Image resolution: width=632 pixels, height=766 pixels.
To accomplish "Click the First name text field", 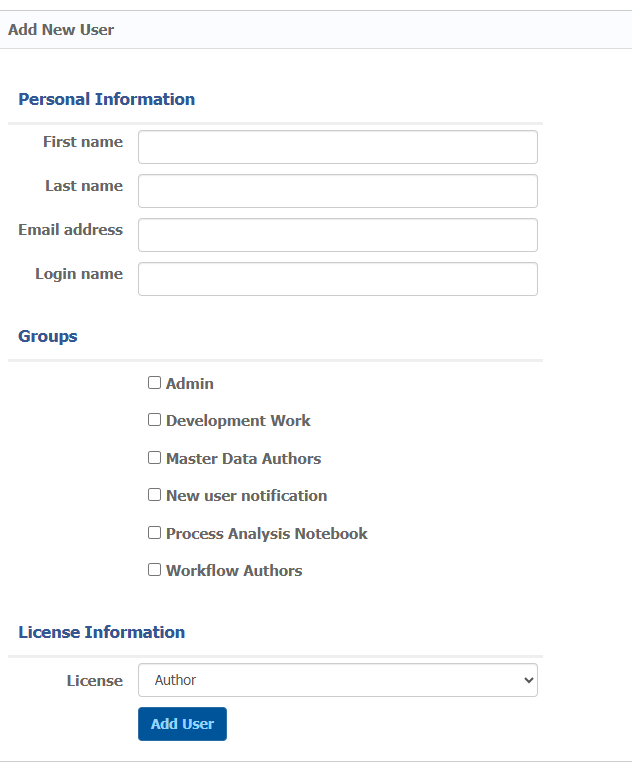I will [337, 147].
